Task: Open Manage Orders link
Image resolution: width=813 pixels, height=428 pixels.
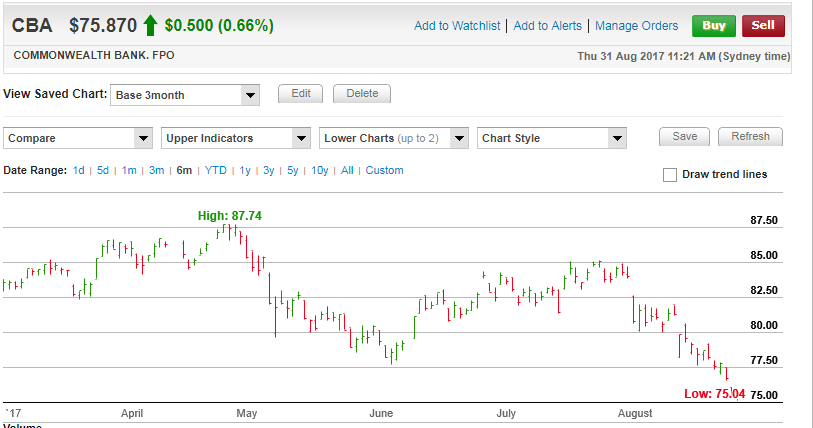Action: [x=636, y=26]
